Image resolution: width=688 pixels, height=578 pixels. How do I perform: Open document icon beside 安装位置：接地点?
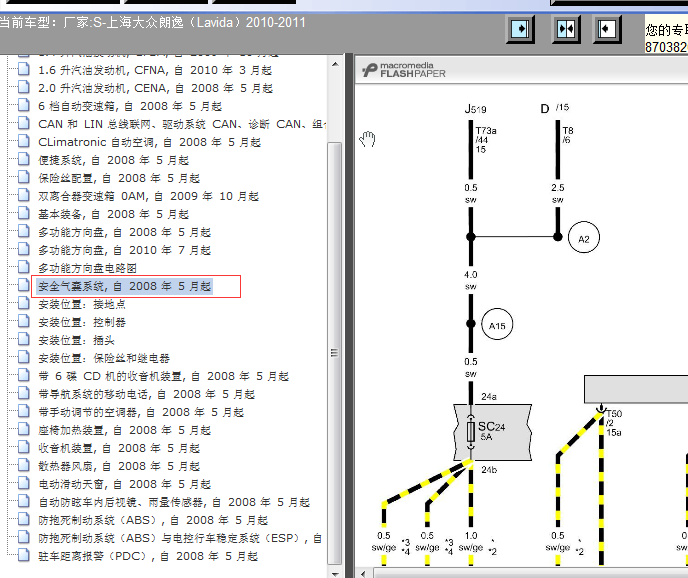[x=24, y=304]
